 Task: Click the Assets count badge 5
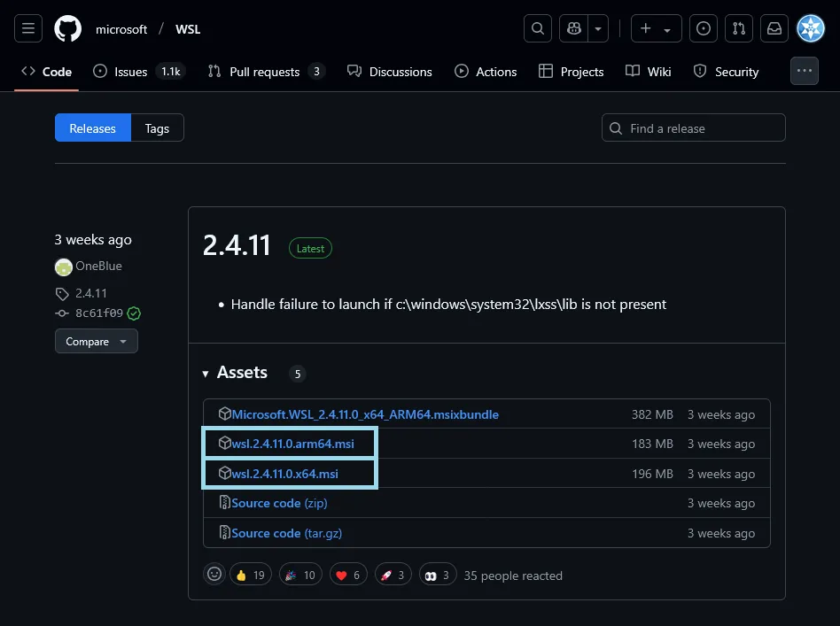(298, 374)
